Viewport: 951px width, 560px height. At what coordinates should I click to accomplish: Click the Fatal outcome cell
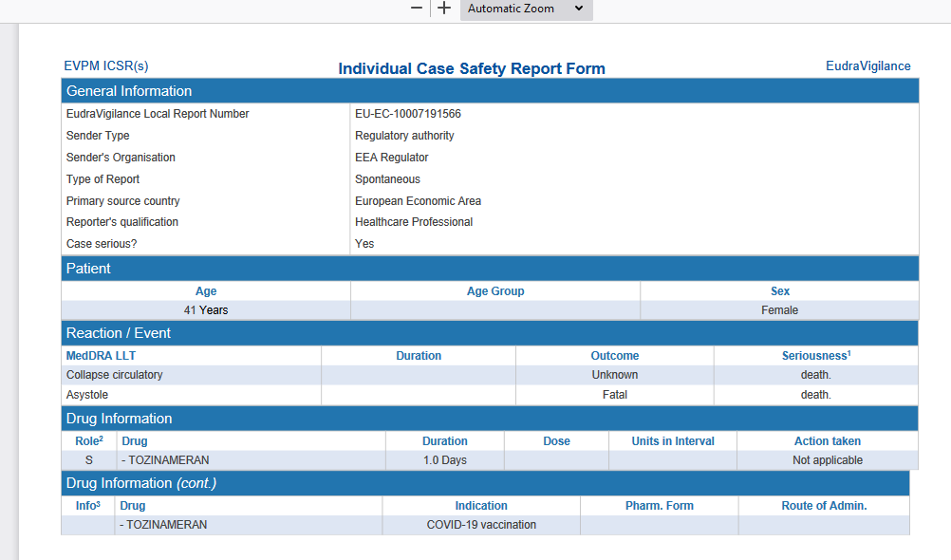click(614, 394)
